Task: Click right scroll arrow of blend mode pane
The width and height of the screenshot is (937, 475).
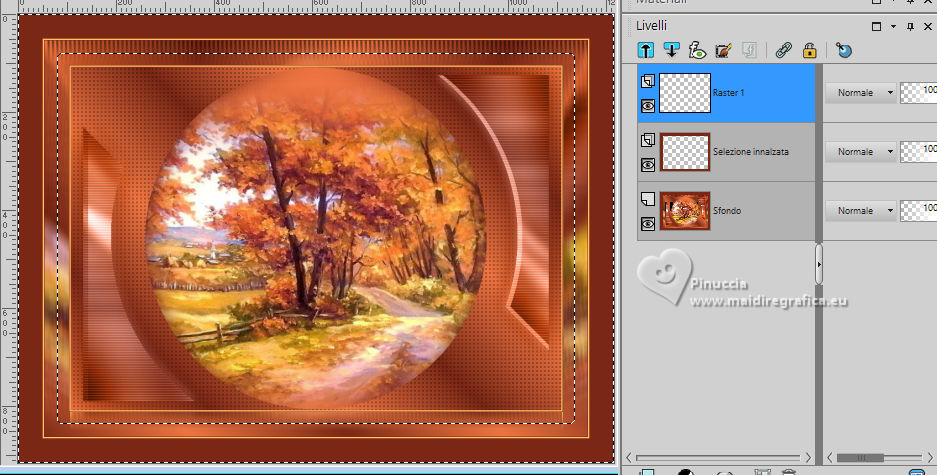Action: pos(931,458)
